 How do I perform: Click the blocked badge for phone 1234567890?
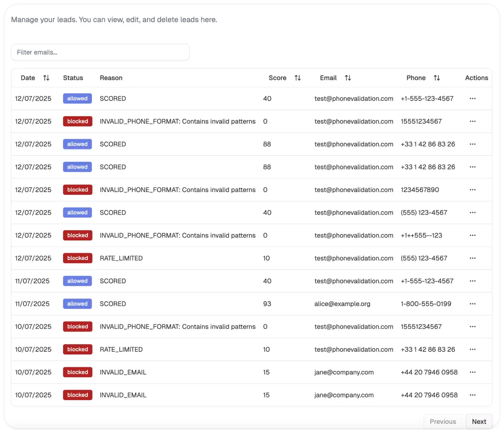click(x=78, y=189)
